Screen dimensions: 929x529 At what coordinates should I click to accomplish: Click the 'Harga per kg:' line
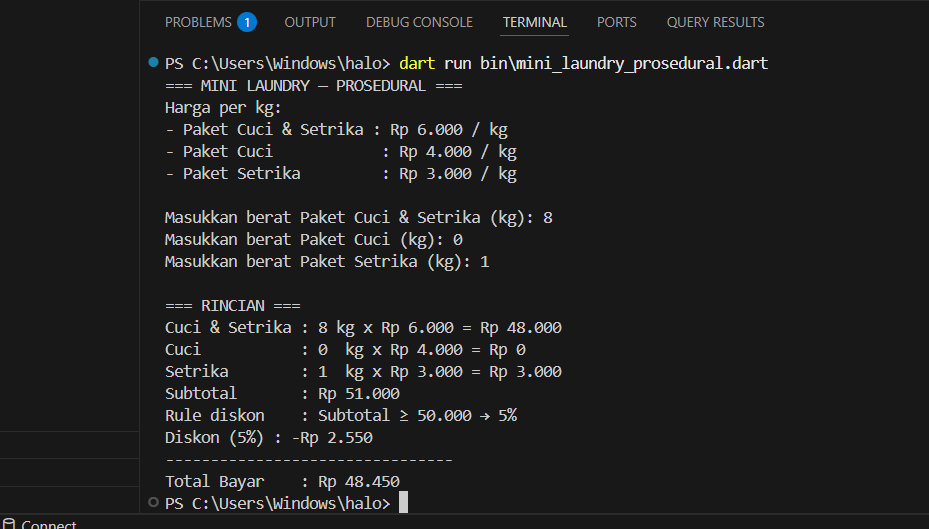tap(223, 107)
